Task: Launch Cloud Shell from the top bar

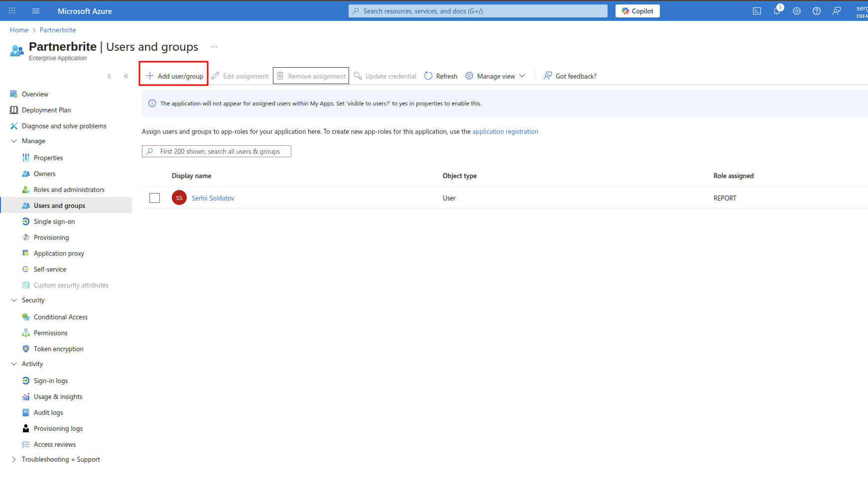Action: [757, 11]
